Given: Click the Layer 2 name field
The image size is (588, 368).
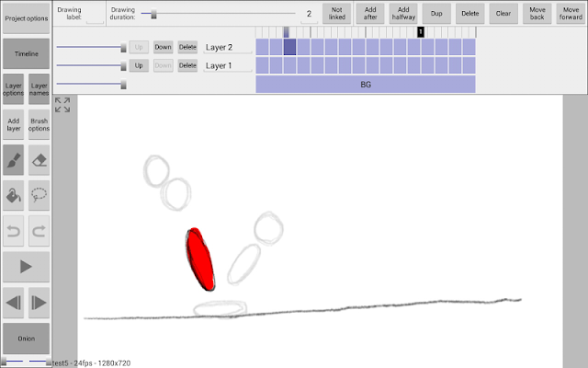Looking at the screenshot, I should coord(228,48).
